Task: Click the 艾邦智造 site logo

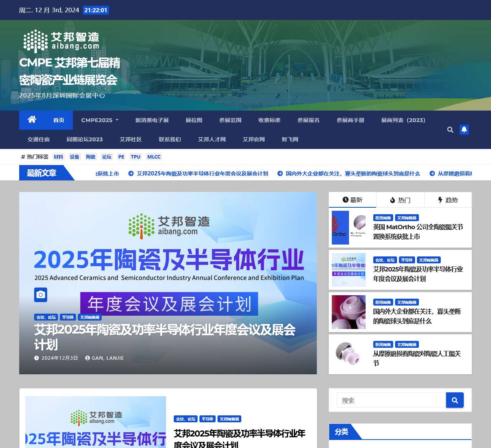Action: click(x=61, y=40)
